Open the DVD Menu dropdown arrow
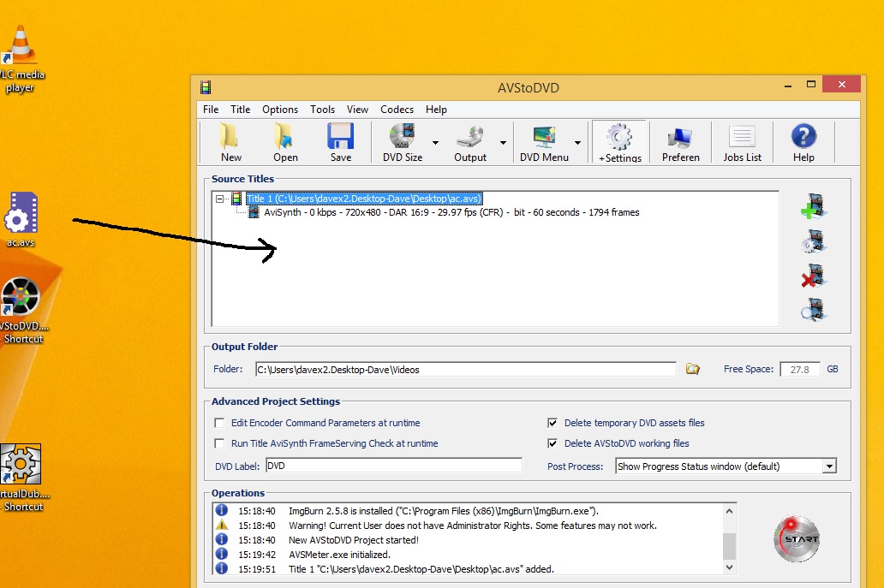884x588 pixels. pyautogui.click(x=577, y=142)
